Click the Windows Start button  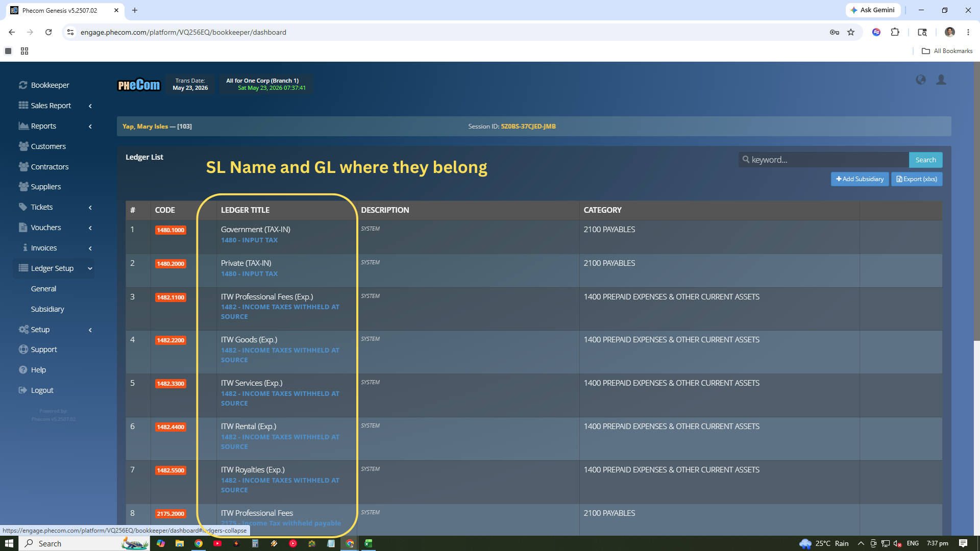tap(9, 543)
